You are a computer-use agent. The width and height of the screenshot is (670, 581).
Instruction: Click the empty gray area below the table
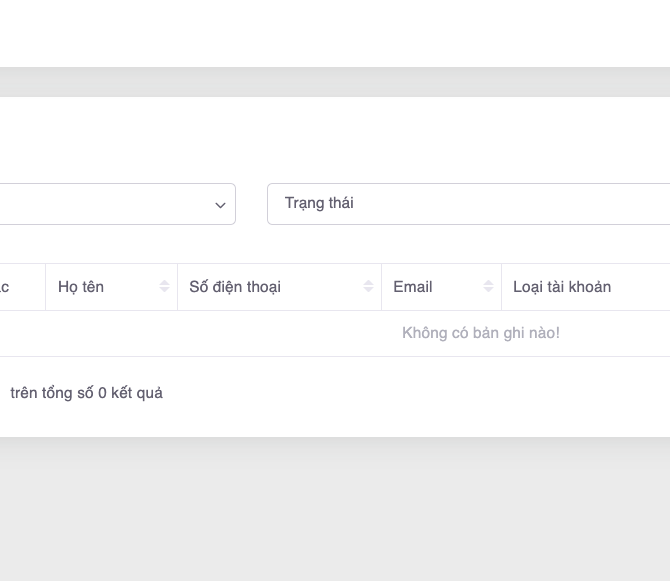point(335,510)
